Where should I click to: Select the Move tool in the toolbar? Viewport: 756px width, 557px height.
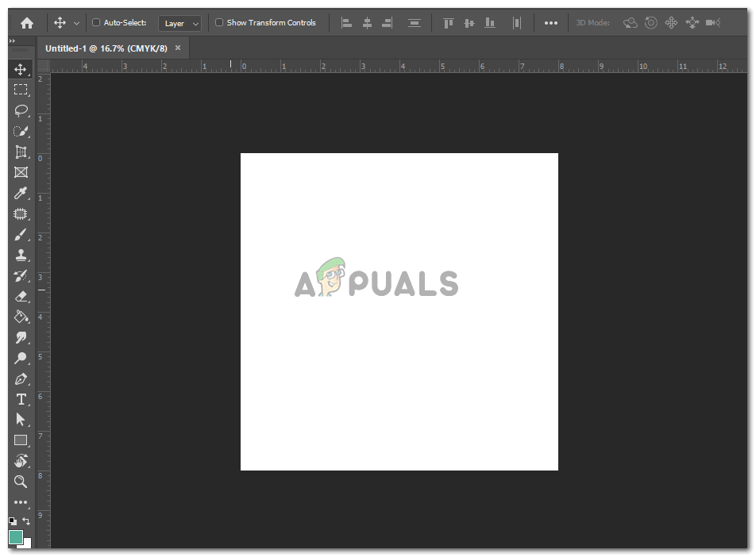[21, 69]
